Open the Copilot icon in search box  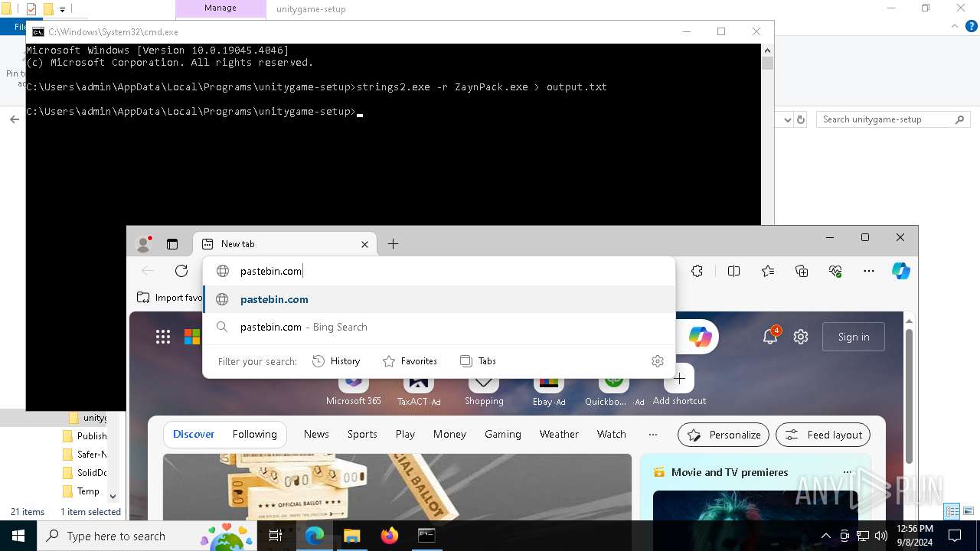pyautogui.click(x=701, y=337)
